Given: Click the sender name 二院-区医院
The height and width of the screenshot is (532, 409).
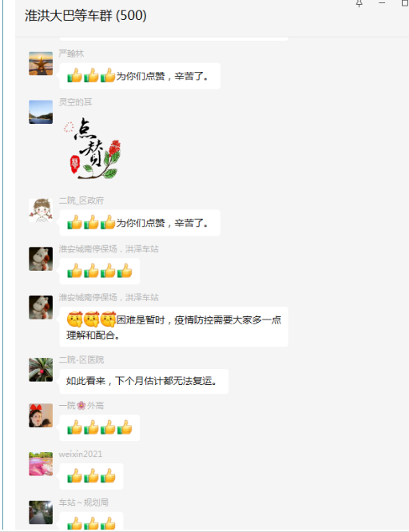Looking at the screenshot, I should pos(81,359).
